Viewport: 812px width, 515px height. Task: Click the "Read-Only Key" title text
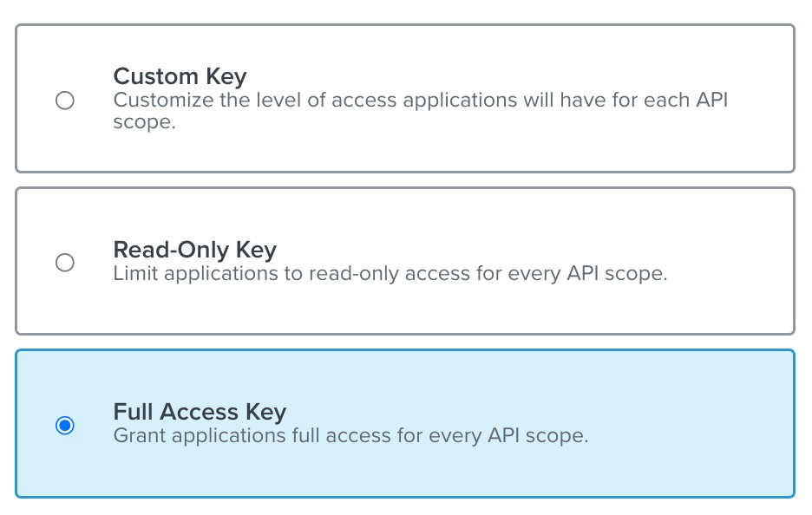click(194, 251)
